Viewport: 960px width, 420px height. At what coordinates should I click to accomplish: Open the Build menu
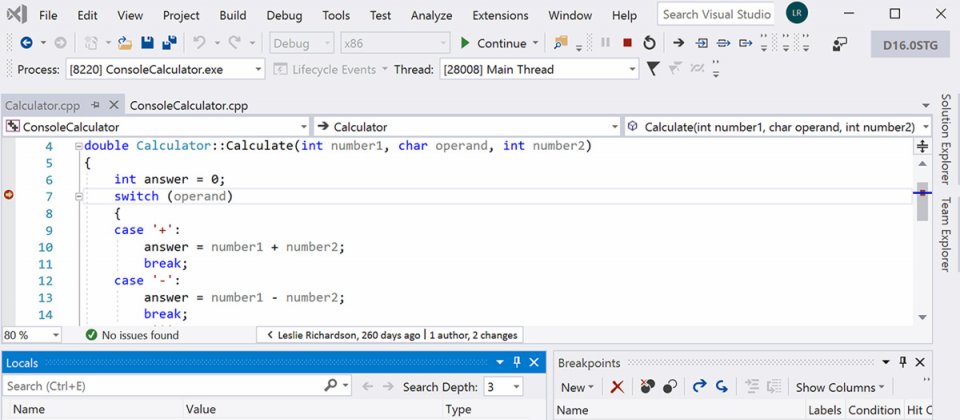[233, 15]
